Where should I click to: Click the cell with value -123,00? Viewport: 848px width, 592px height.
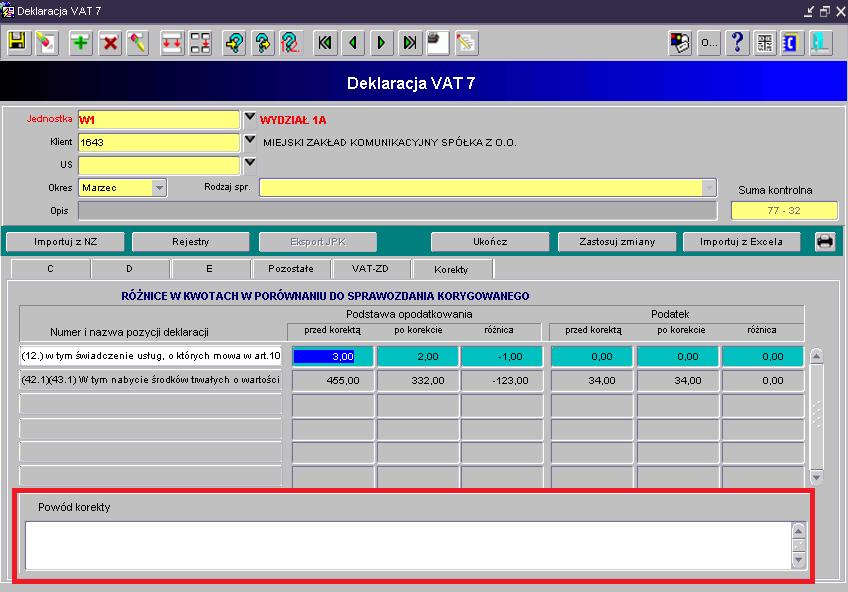coord(502,381)
